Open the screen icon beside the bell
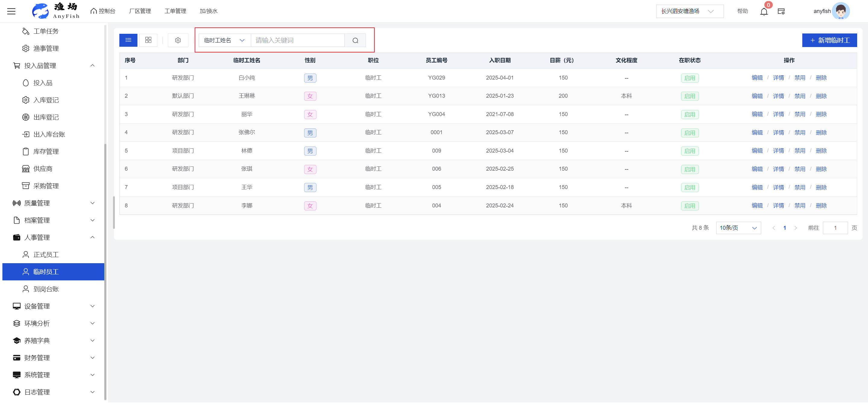 pos(781,11)
